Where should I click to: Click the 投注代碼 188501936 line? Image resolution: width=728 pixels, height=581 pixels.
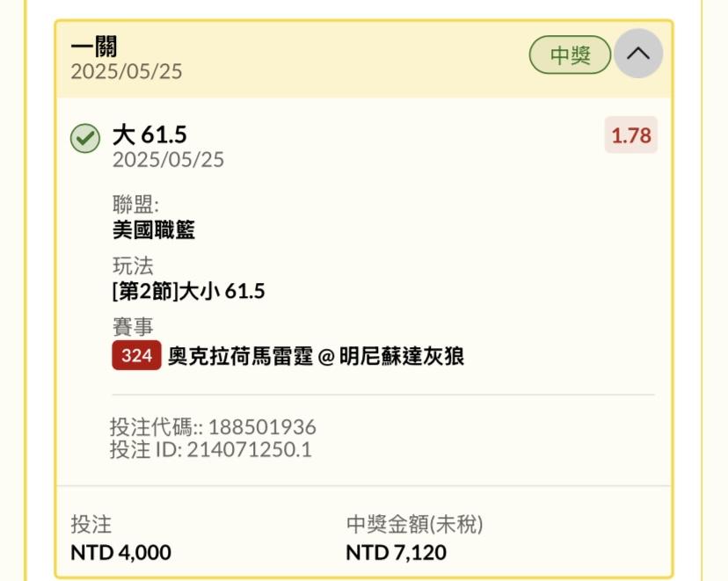[x=213, y=427]
